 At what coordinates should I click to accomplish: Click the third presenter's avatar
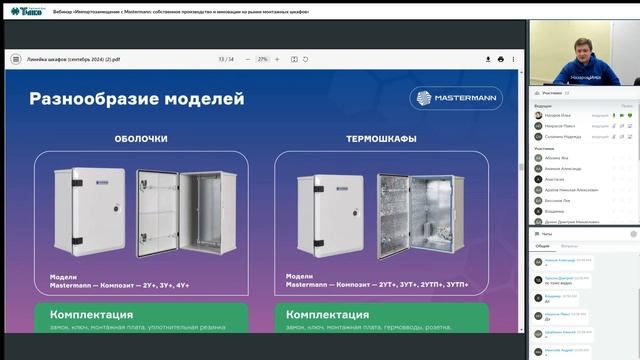click(538, 137)
